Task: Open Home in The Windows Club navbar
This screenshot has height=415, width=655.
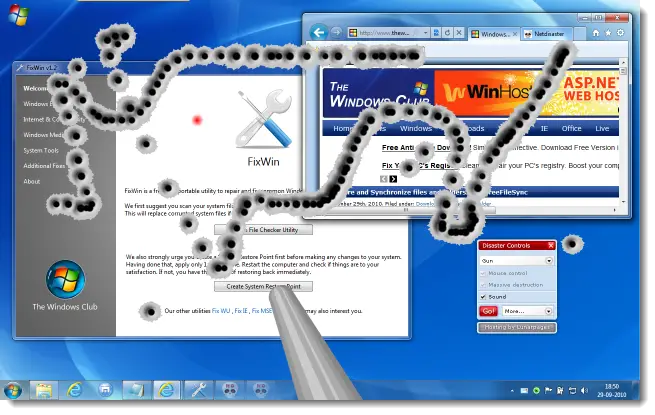Action: tap(342, 128)
